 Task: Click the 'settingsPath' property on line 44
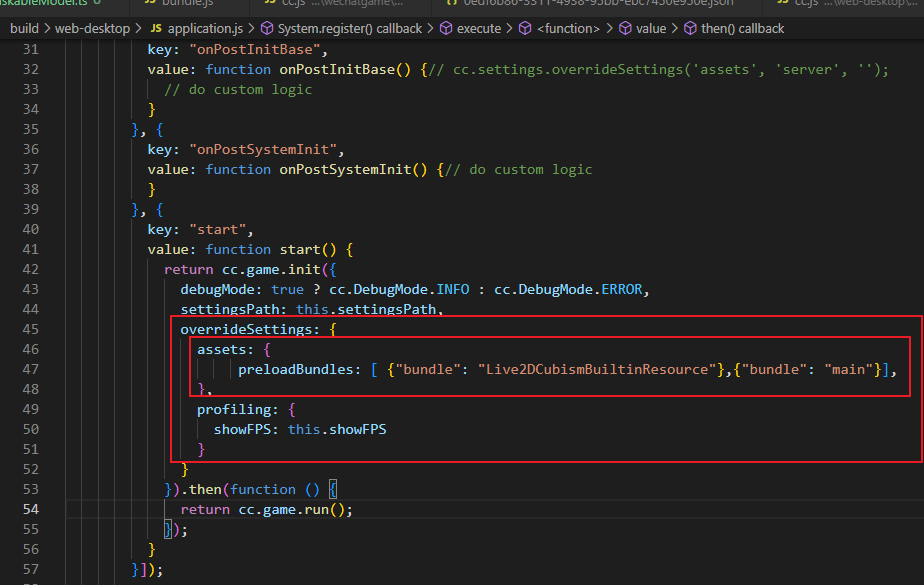coord(230,309)
